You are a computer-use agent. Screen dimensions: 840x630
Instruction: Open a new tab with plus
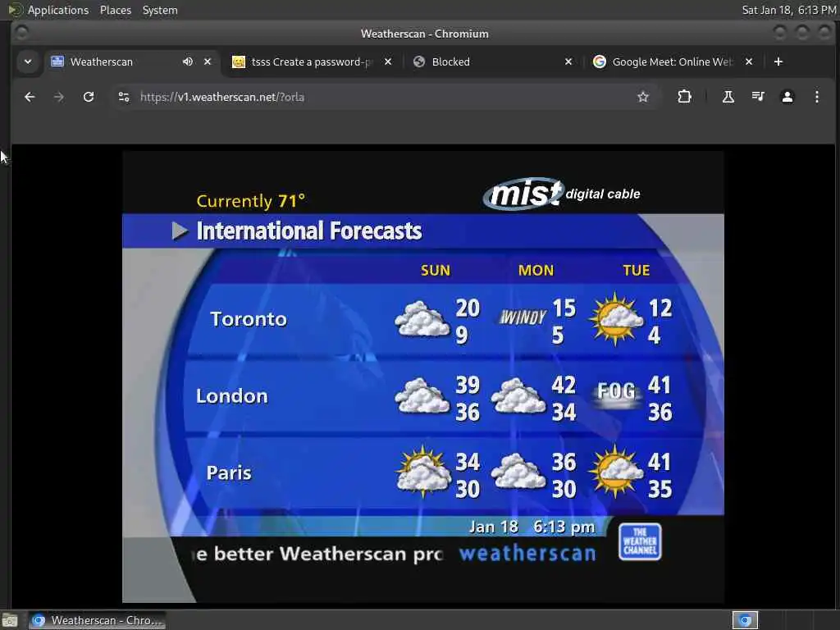coord(778,62)
